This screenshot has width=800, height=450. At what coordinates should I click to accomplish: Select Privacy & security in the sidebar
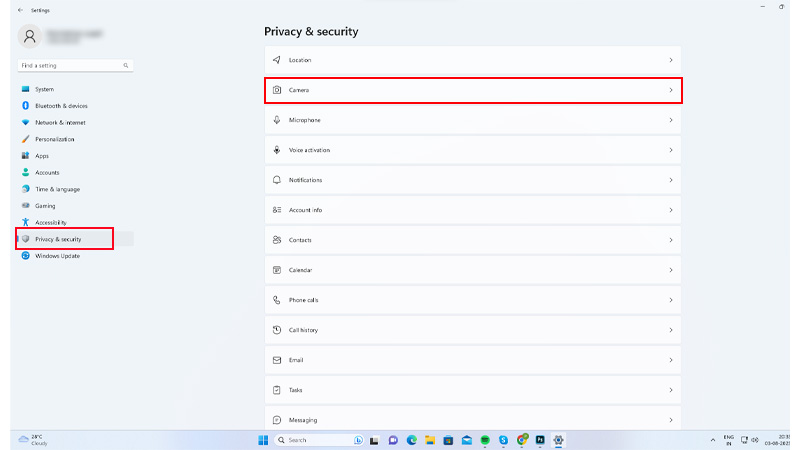(76, 239)
